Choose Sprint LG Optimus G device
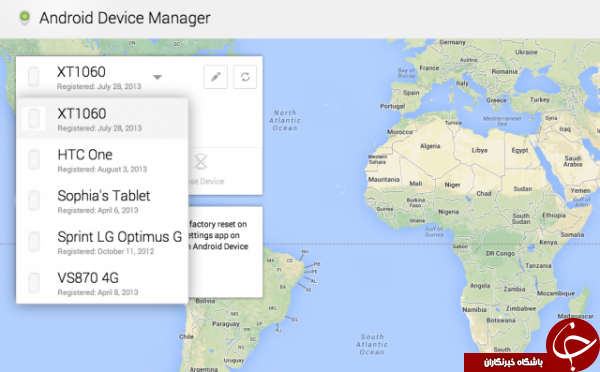600x372 pixels. pyautogui.click(x=102, y=242)
